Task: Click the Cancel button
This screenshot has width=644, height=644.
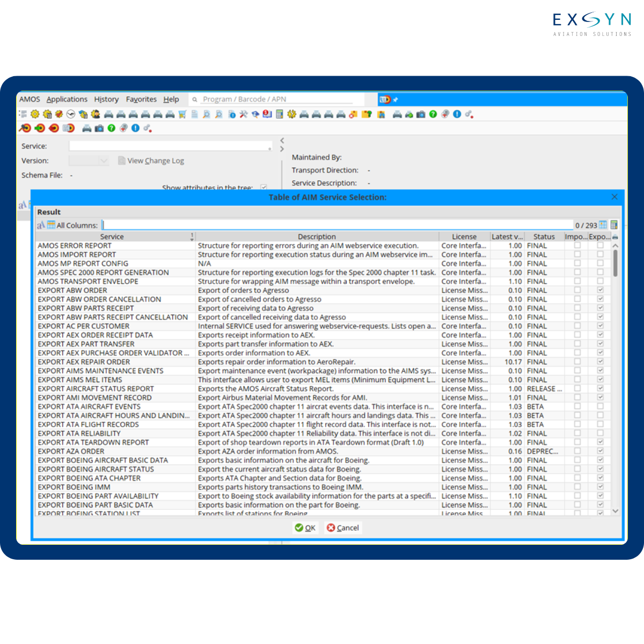Action: pyautogui.click(x=342, y=528)
